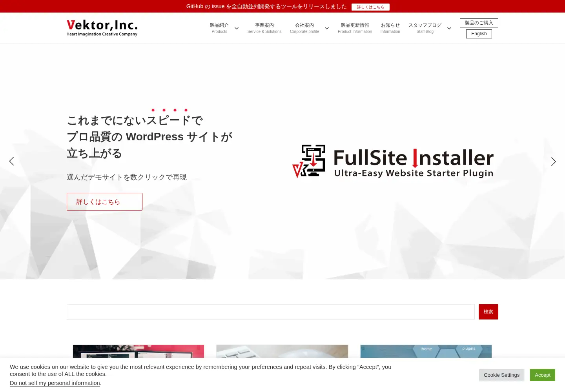Screen dimensions: 565x392
Task: Click Do not sell my personal information
Action: click(55, 383)
